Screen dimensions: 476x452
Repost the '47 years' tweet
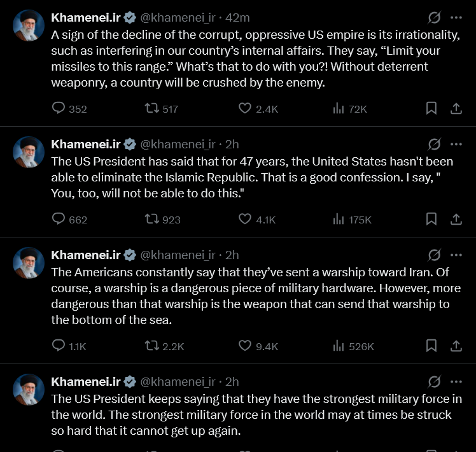(151, 219)
